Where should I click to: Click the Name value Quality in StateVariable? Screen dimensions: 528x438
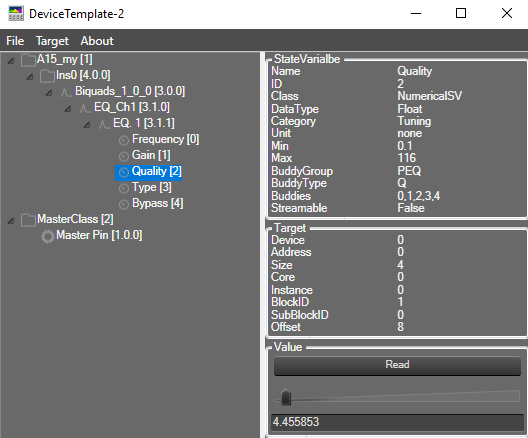tap(415, 71)
